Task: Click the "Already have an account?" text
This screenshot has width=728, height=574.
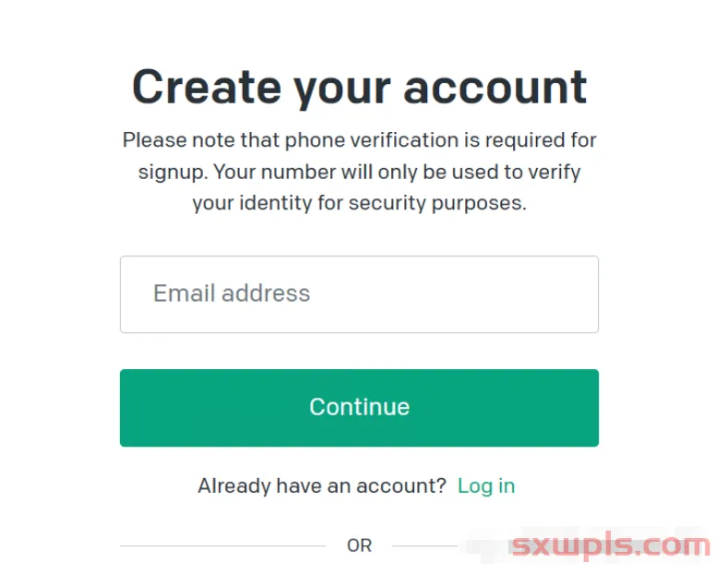Action: 322,485
